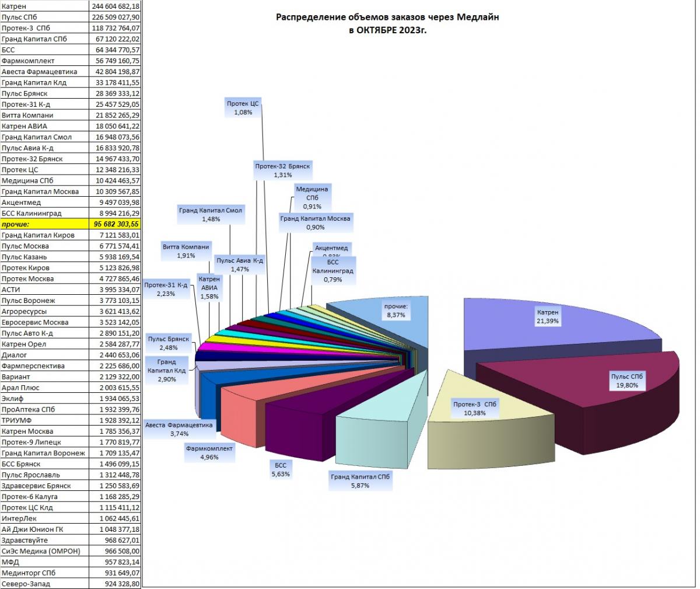
Task: Select the yellow 'прочие:' label cell in table
Action: 45,224
